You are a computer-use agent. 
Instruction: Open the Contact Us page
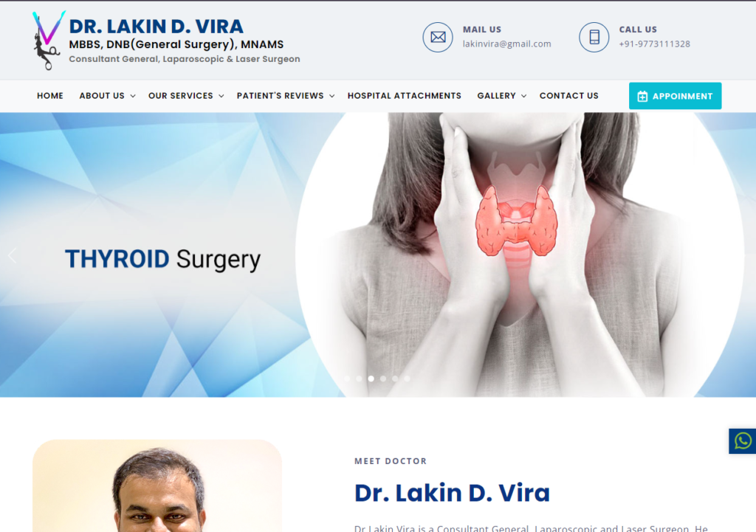pos(569,96)
